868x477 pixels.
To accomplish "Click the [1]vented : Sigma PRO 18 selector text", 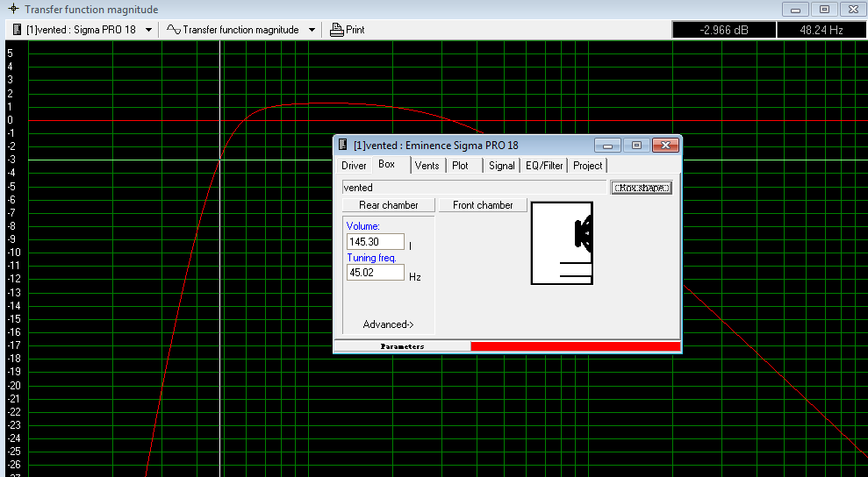I will pos(81,30).
